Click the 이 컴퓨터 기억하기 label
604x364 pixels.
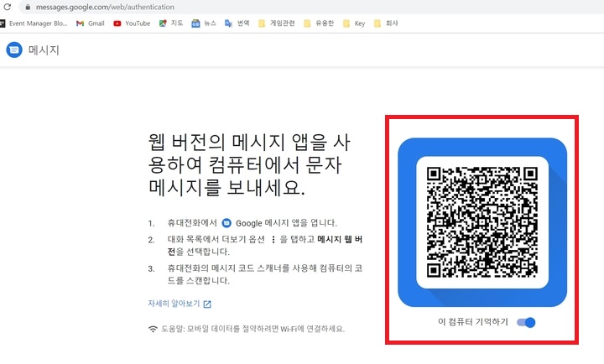coord(473,322)
